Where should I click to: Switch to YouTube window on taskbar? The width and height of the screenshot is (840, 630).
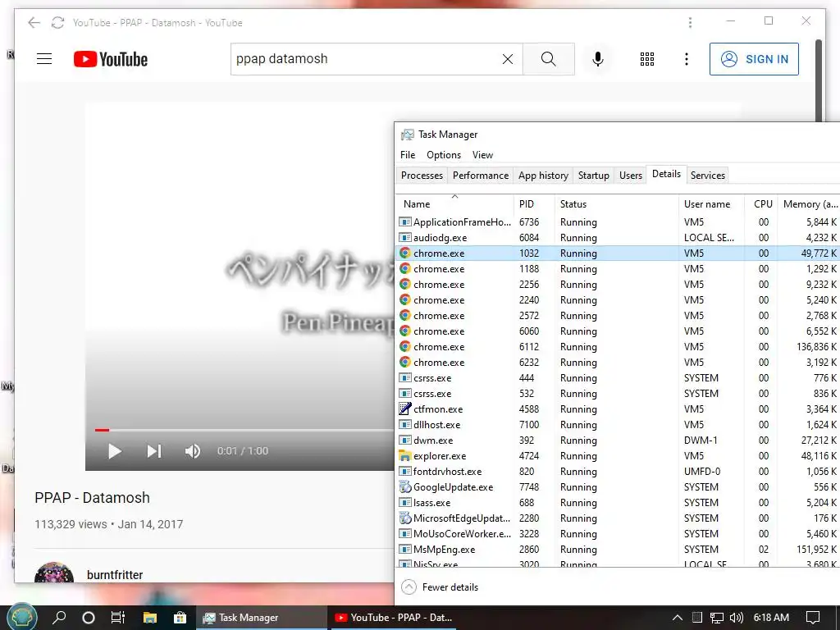(393, 618)
